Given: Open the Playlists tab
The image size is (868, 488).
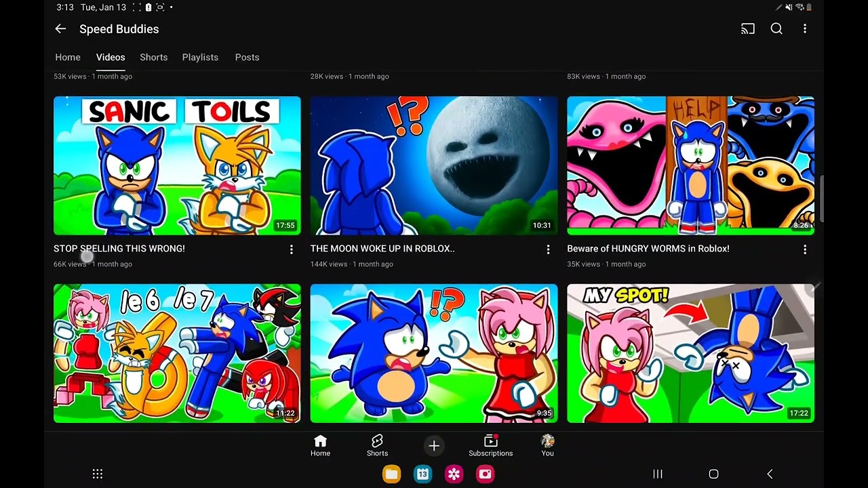Looking at the screenshot, I should (200, 57).
